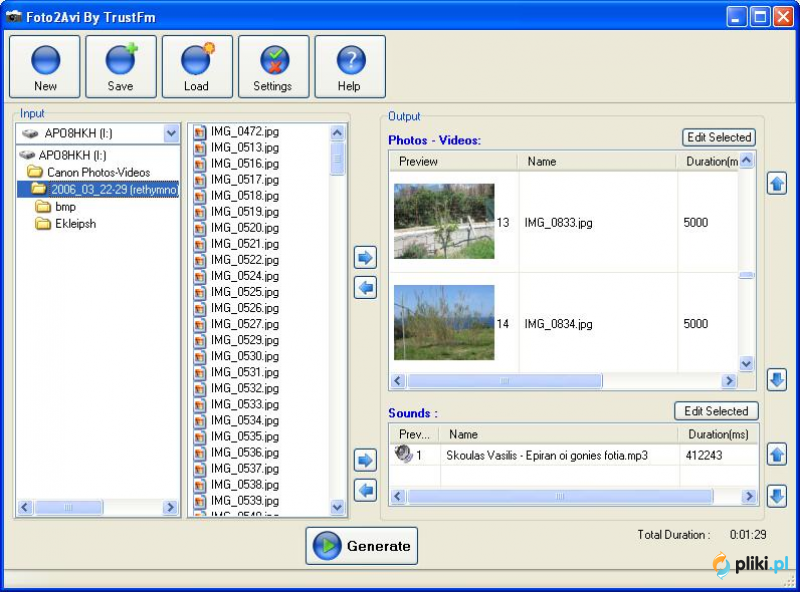The image size is (800, 592).
Task: Click Edit Selected for Photos - Videos
Action: point(719,137)
